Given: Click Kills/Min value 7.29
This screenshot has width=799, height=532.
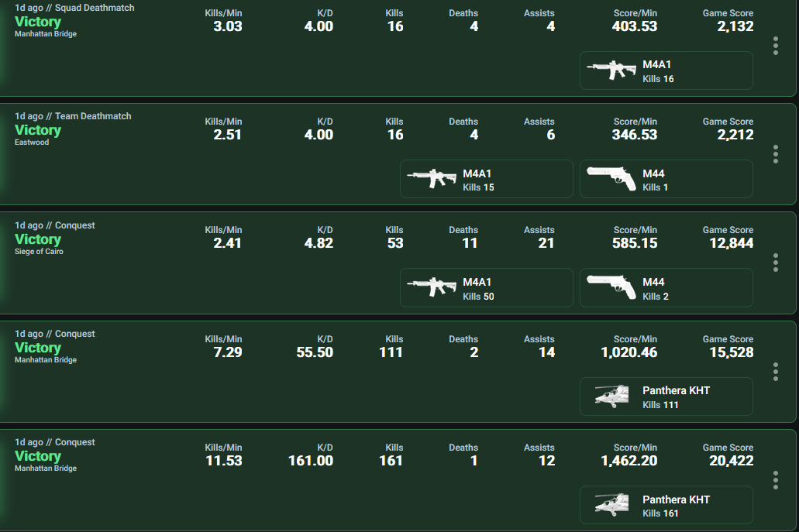Looking at the screenshot, I should (228, 352).
